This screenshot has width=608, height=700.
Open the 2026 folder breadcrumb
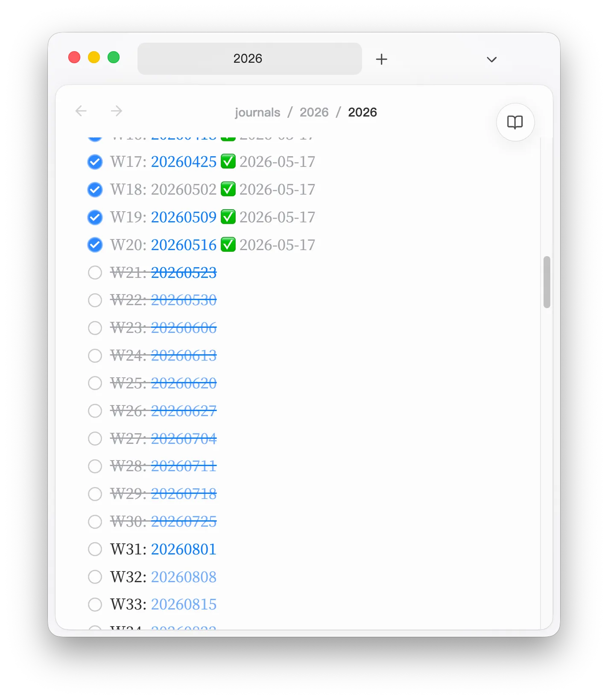point(314,112)
